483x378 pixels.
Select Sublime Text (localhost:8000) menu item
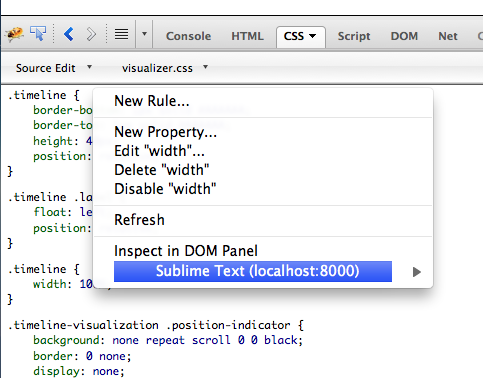point(253,271)
